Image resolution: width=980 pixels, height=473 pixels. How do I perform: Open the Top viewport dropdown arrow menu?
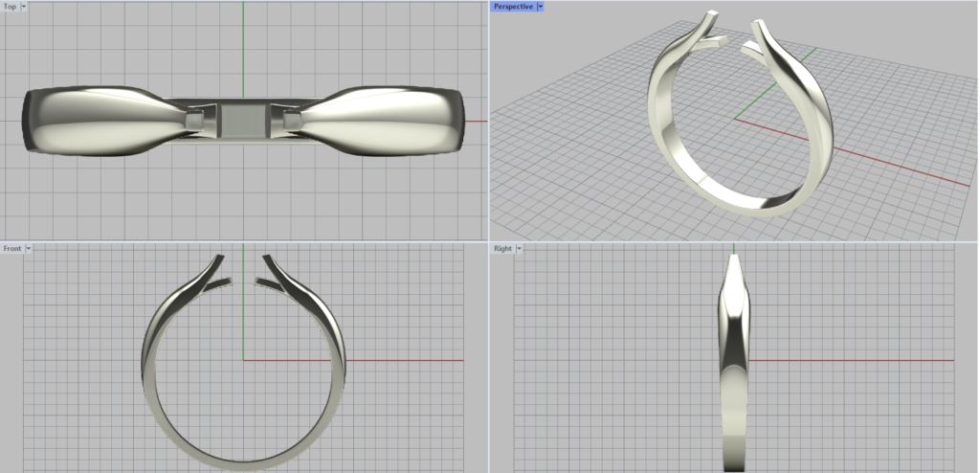[x=23, y=7]
